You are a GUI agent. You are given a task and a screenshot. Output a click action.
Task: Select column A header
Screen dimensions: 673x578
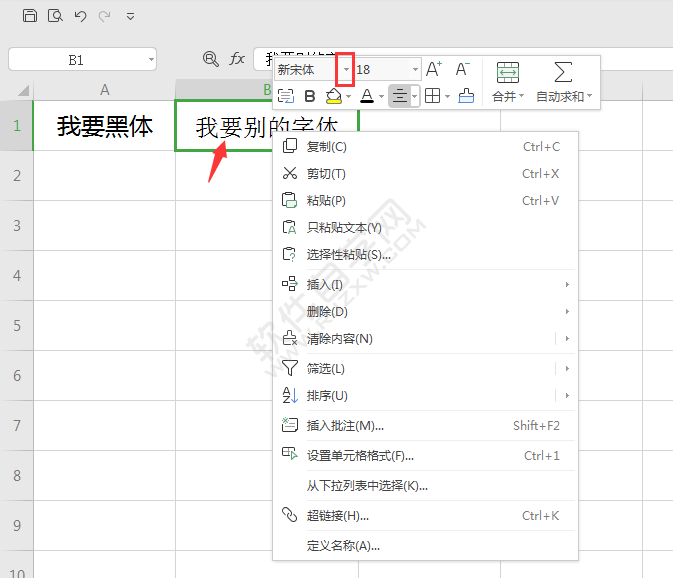(x=104, y=90)
